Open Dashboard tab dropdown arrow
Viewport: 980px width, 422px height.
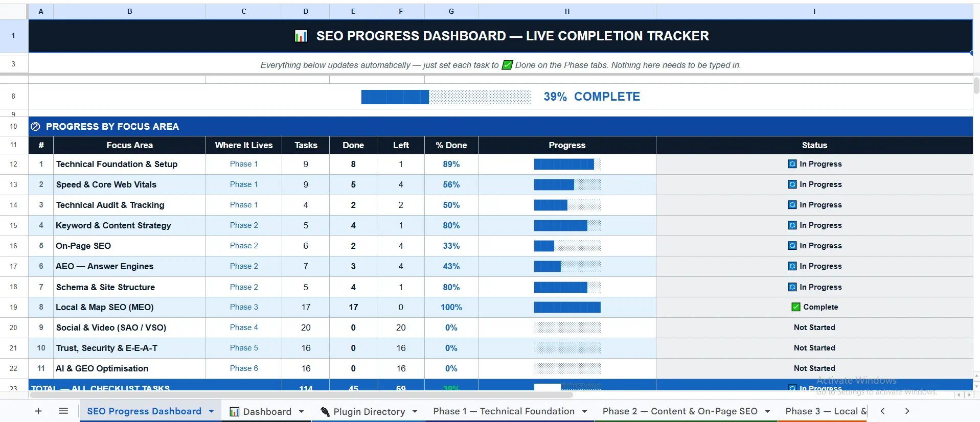click(x=301, y=411)
